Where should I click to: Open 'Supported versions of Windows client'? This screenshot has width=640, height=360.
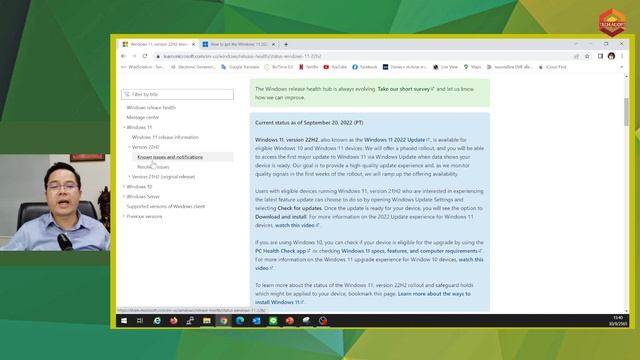(166, 207)
